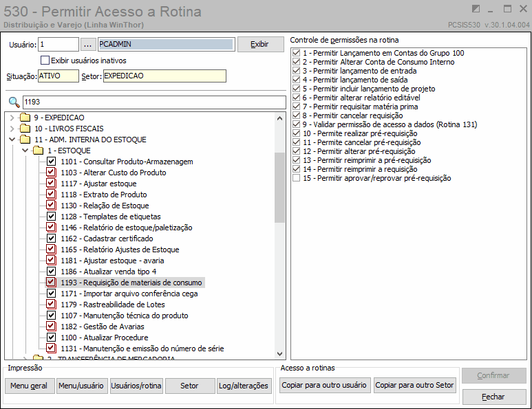This screenshot has width=532, height=409.
Task: Click Copiar para outro usuário
Action: pos(325,385)
